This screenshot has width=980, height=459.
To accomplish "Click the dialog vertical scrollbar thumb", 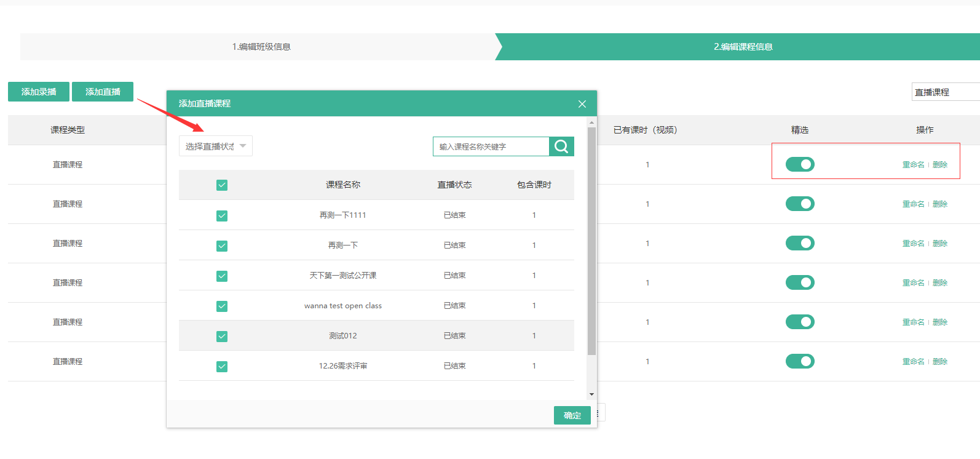I will (591, 241).
